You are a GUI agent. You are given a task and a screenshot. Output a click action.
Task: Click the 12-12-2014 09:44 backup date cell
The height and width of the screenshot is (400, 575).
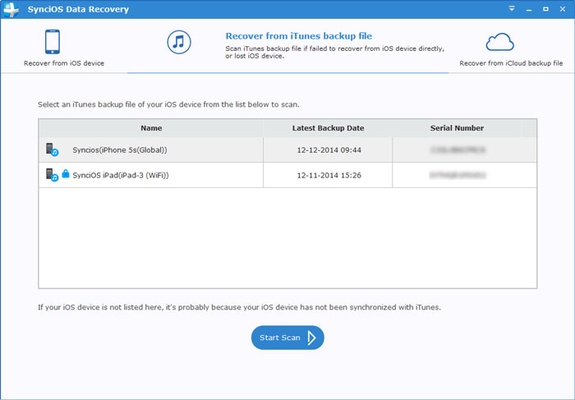[x=329, y=150]
